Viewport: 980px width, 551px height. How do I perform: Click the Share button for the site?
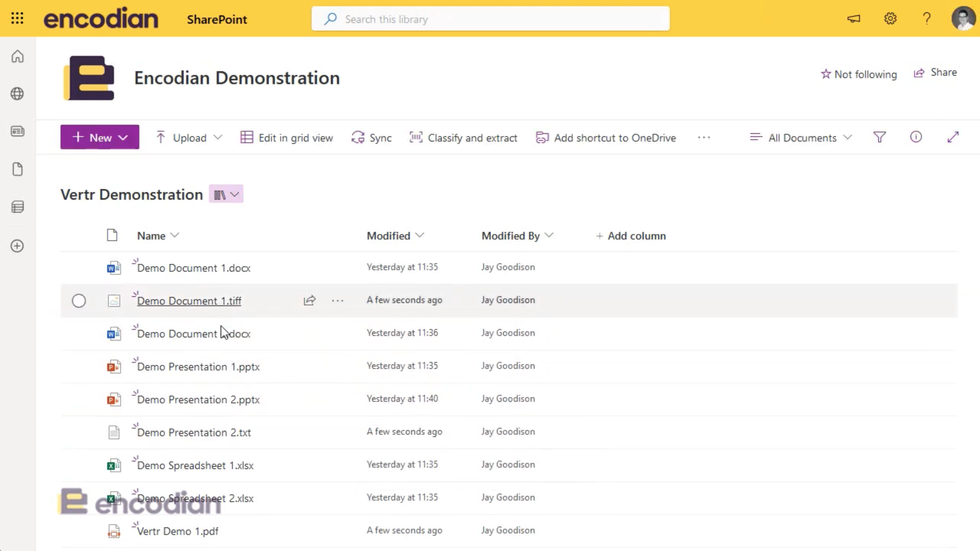point(935,72)
